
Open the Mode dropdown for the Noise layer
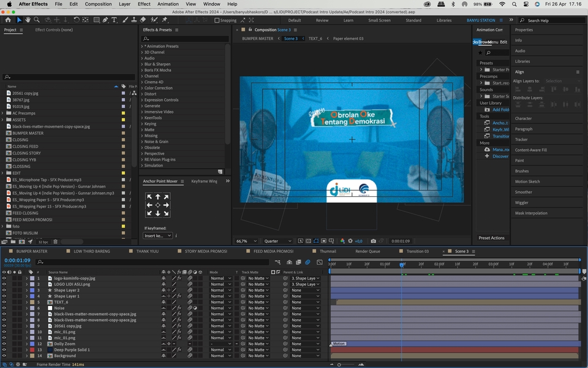[221, 308]
